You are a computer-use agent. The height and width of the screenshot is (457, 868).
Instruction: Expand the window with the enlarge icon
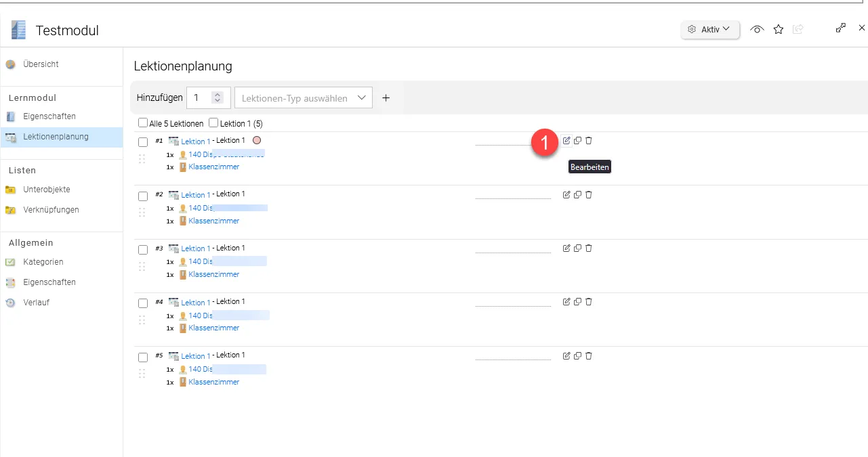[841, 28]
